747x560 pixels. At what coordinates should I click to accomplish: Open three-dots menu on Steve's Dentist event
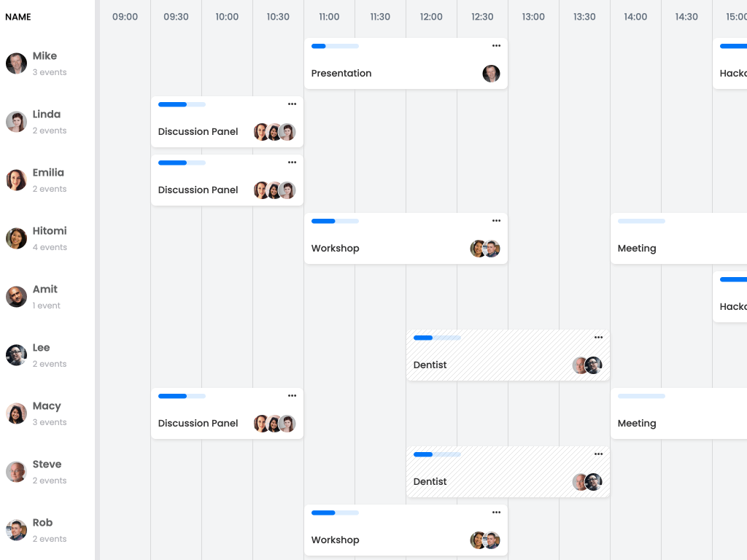[x=598, y=454]
